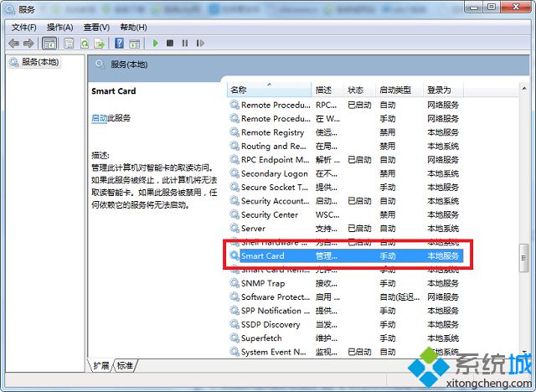Click 自动(延迟... startup type of Software Protect...
This screenshot has height=392, width=536.
[399, 297]
